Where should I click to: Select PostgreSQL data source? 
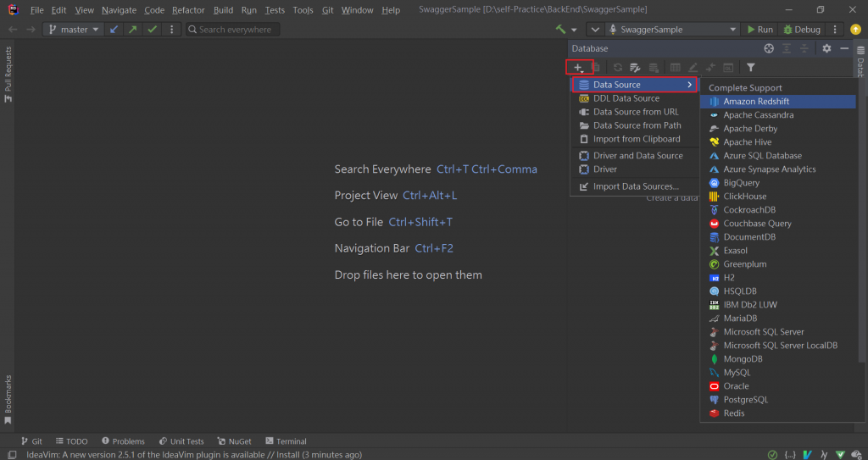pyautogui.click(x=778, y=400)
